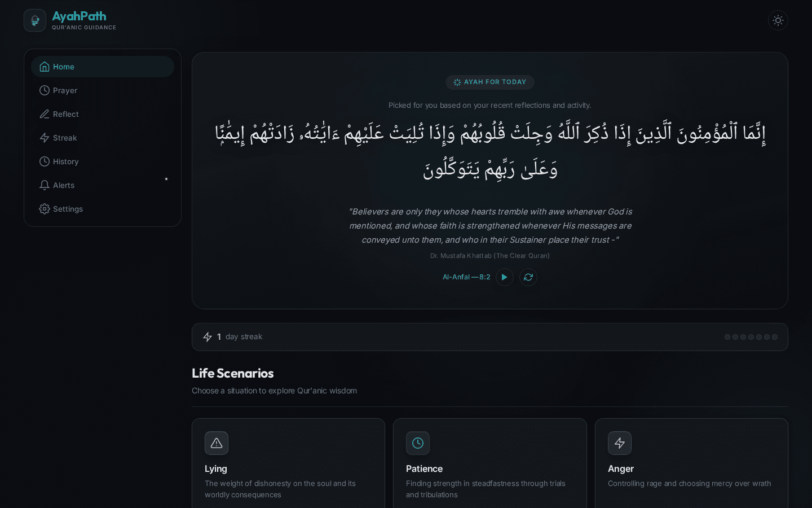Open the Home sidebar item
The width and height of the screenshot is (812, 508).
(x=103, y=67)
